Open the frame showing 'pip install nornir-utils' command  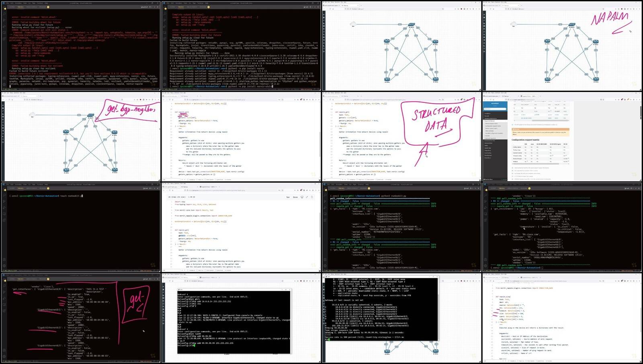click(241, 45)
